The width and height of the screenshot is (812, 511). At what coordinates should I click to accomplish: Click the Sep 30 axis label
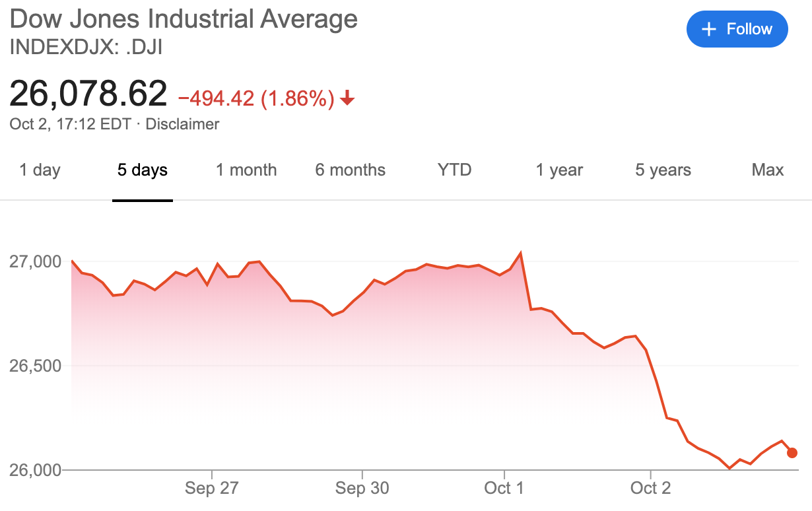coord(362,488)
